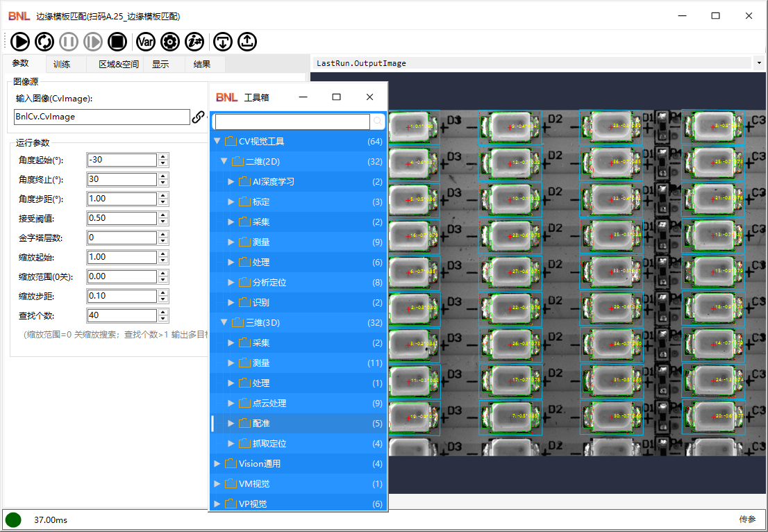Click the stop toolbar icon
Image resolution: width=768 pixels, height=532 pixels.
point(117,42)
